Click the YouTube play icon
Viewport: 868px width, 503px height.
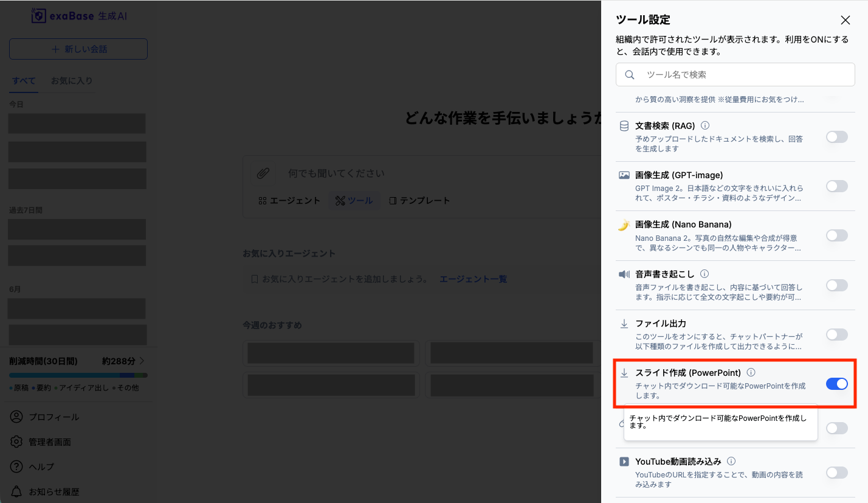(x=624, y=462)
